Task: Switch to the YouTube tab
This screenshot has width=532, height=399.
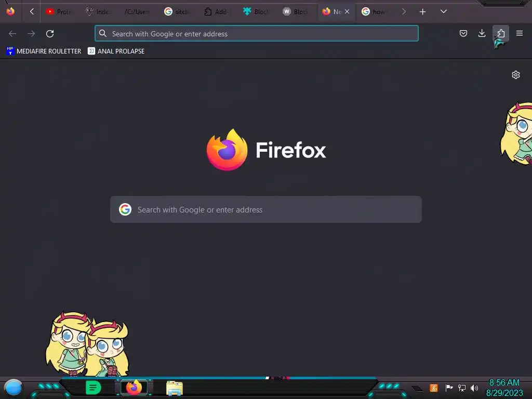Action: coord(59,12)
